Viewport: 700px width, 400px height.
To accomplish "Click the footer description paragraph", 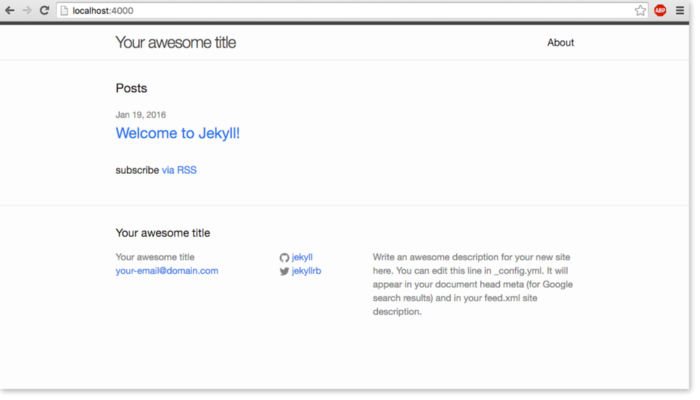I will pyautogui.click(x=473, y=284).
